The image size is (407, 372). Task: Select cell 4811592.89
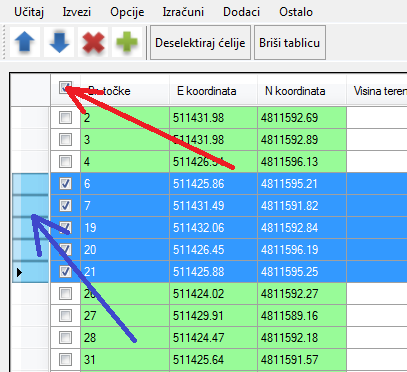302,139
